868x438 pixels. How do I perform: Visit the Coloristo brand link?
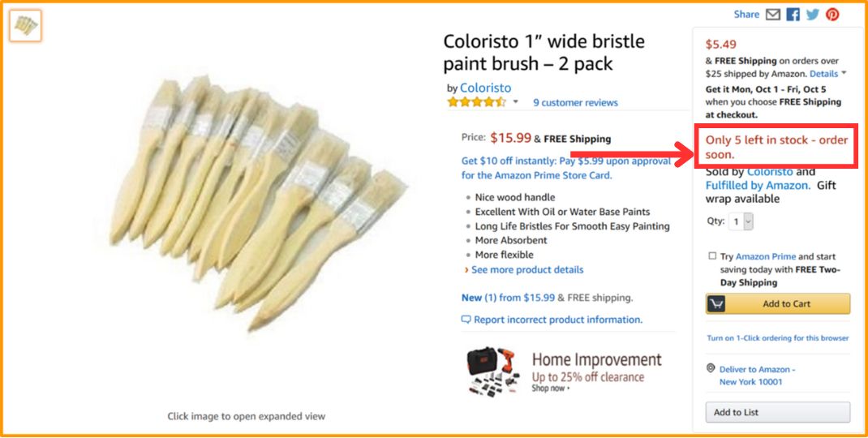coord(485,88)
